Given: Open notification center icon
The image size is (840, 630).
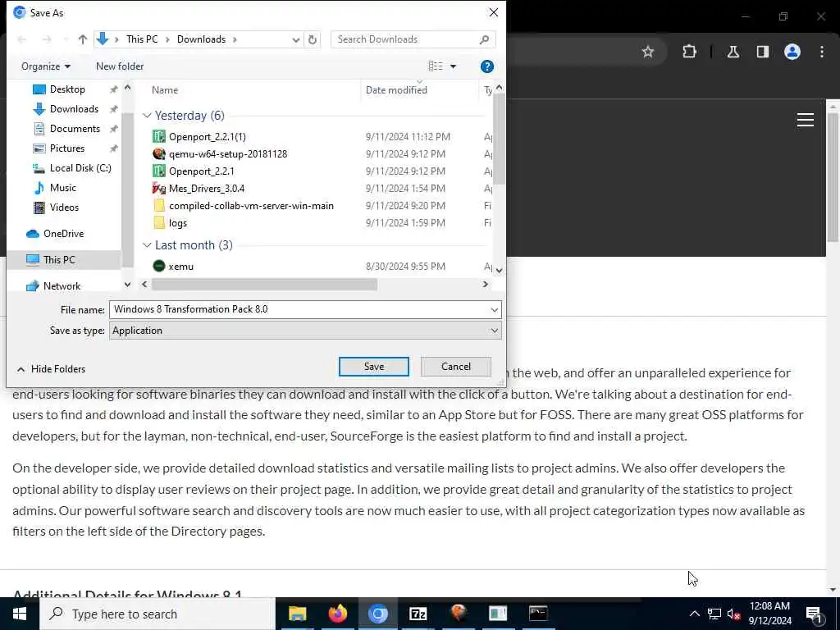Looking at the screenshot, I should [814, 614].
